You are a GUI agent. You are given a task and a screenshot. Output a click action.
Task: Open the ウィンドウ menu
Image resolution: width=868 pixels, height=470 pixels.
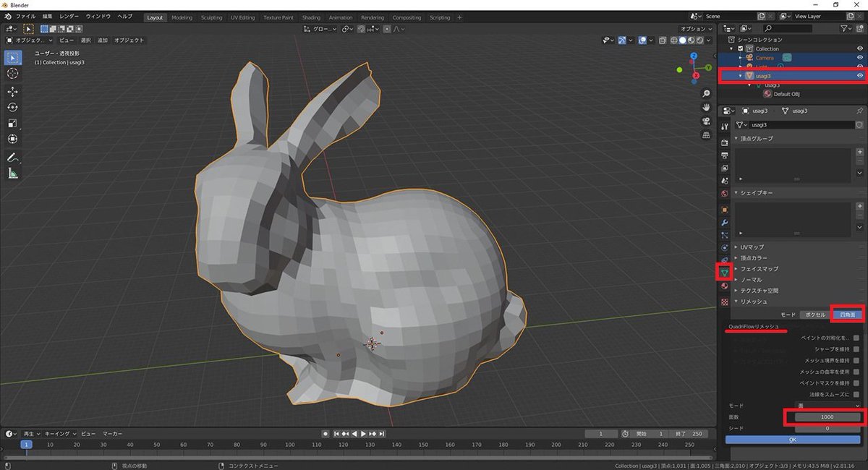pos(98,16)
